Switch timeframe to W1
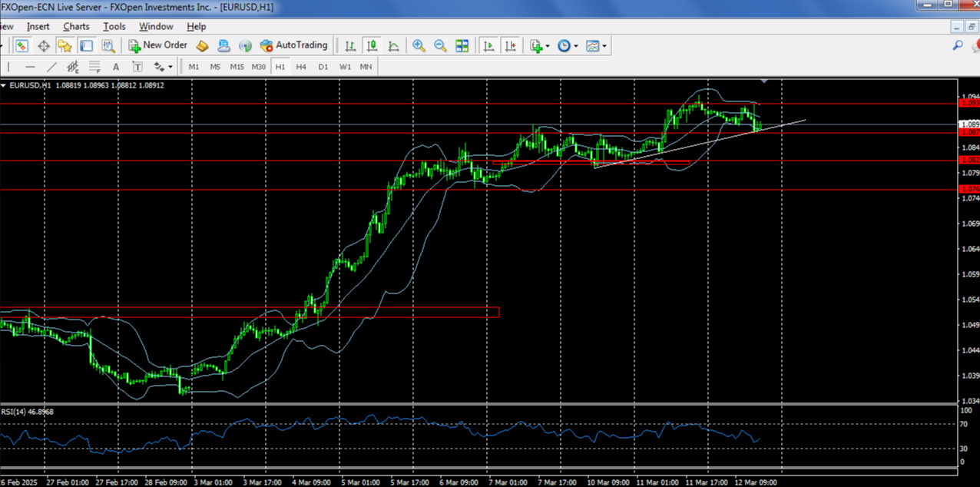This screenshot has height=487, width=980. [346, 67]
